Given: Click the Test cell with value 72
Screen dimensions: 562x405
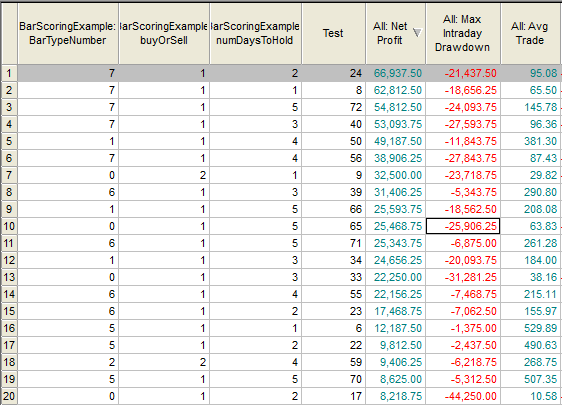Looking at the screenshot, I should point(333,108).
